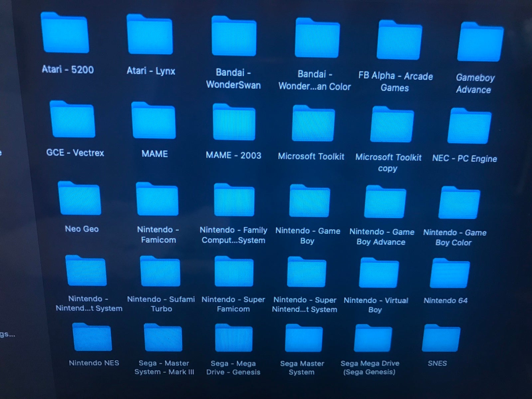This screenshot has height=399, width=532.
Task: Click the 'Nintendo - Famicom' name label
Action: coord(158,234)
